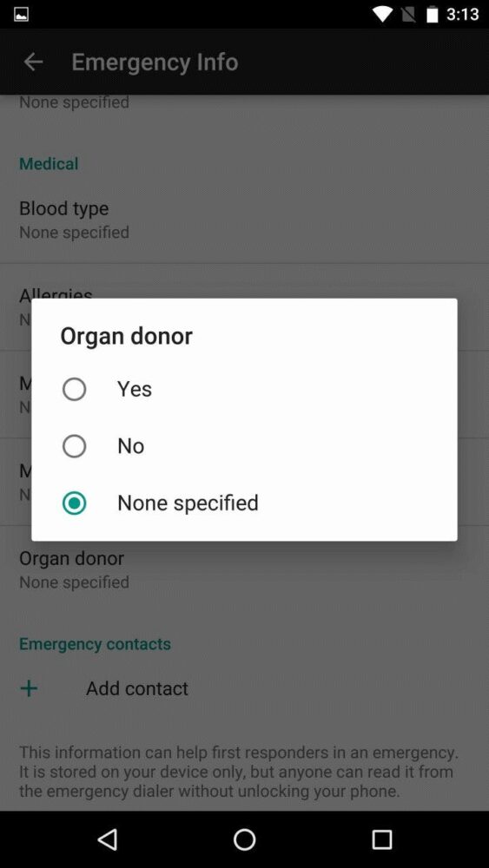Tap the plus icon next to Add contact
Image resolution: width=489 pixels, height=868 pixels.
pyautogui.click(x=29, y=688)
